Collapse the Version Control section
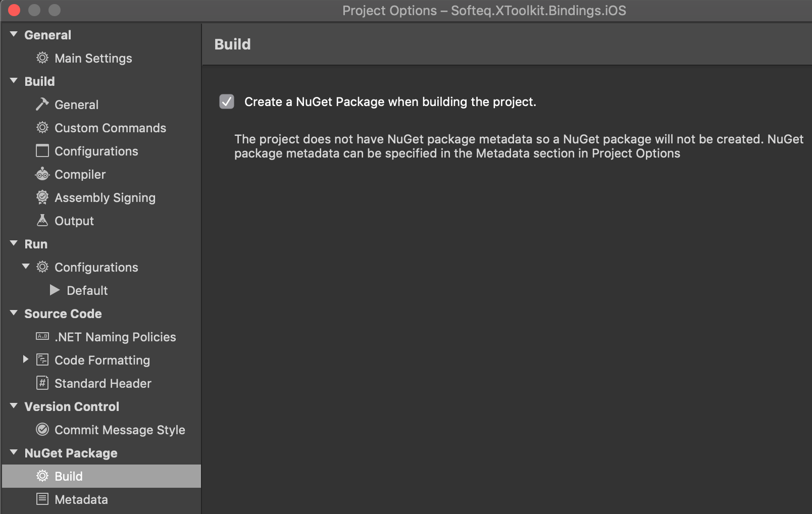This screenshot has height=514, width=812. click(x=14, y=406)
